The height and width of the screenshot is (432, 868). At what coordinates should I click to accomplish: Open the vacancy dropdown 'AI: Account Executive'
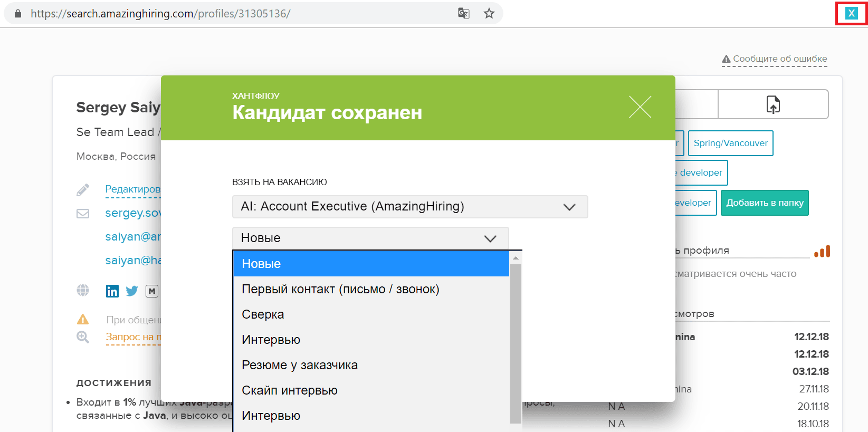coord(410,207)
